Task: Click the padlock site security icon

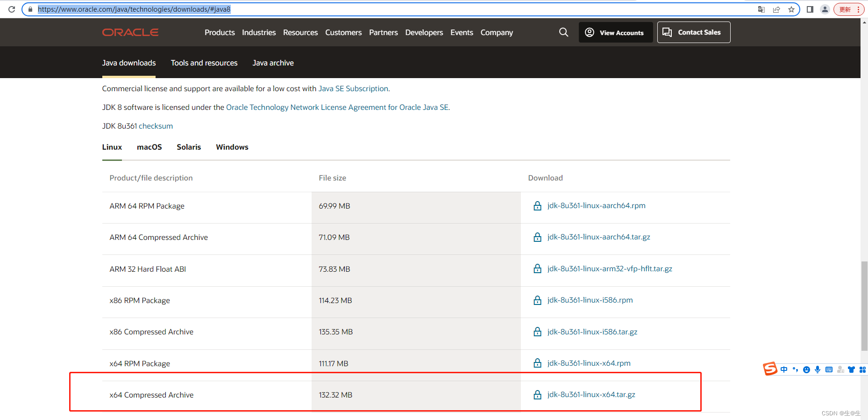Action: (30, 9)
